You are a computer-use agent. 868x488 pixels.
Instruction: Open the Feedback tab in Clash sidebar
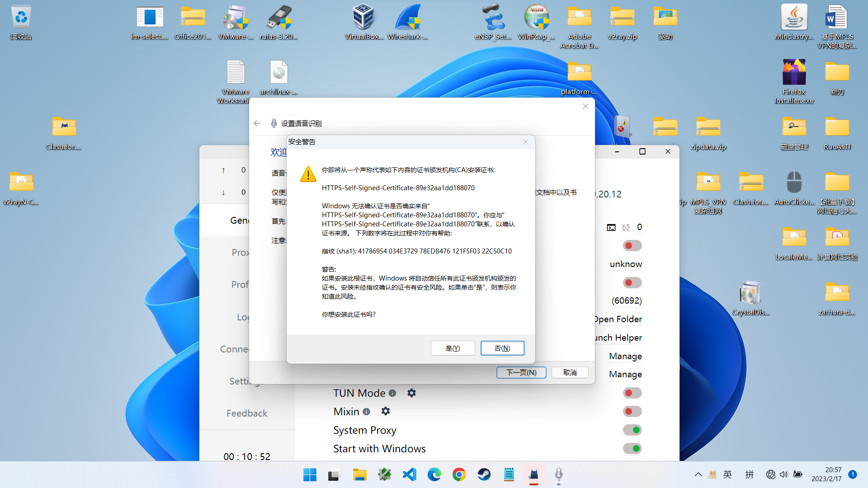tap(247, 413)
